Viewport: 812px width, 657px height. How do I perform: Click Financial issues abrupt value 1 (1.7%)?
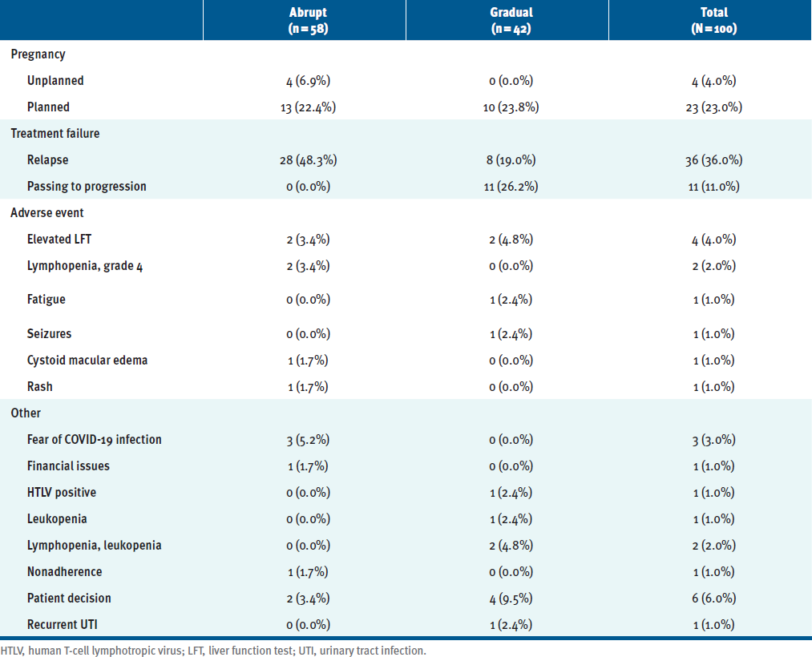(x=308, y=466)
